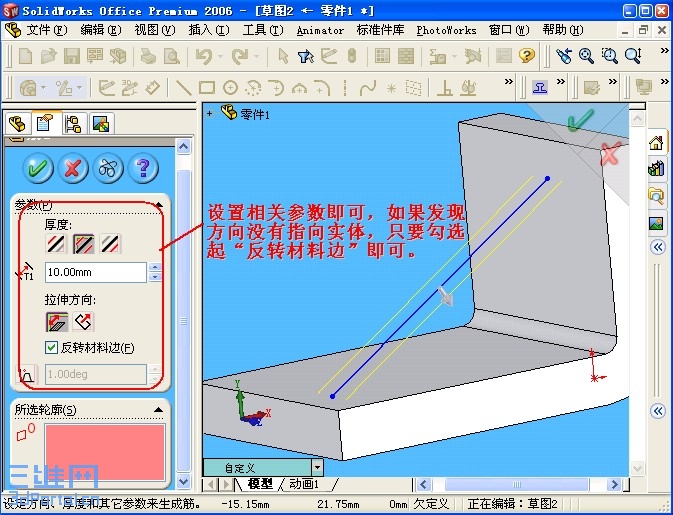Select first side thickness option
Screen dimensions: 673x515
pyautogui.click(x=56, y=244)
